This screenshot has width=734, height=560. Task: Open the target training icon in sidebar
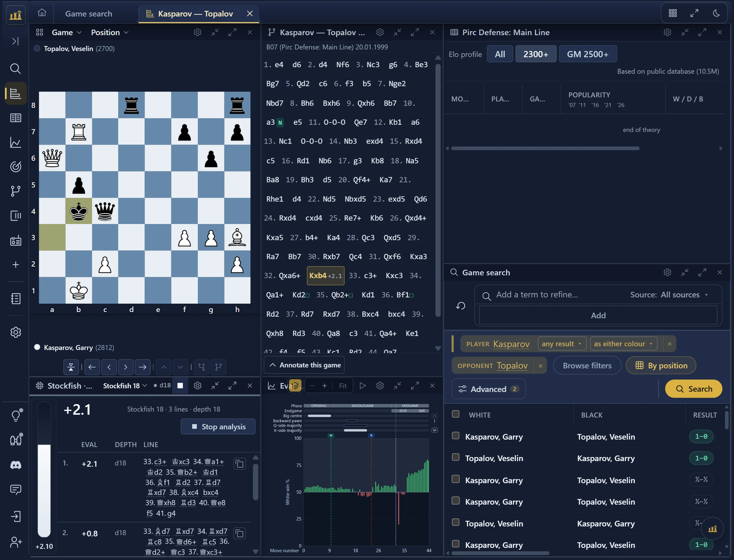(15, 167)
